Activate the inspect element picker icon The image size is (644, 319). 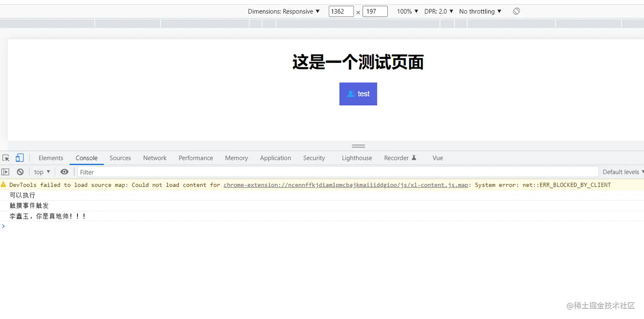pyautogui.click(x=6, y=158)
